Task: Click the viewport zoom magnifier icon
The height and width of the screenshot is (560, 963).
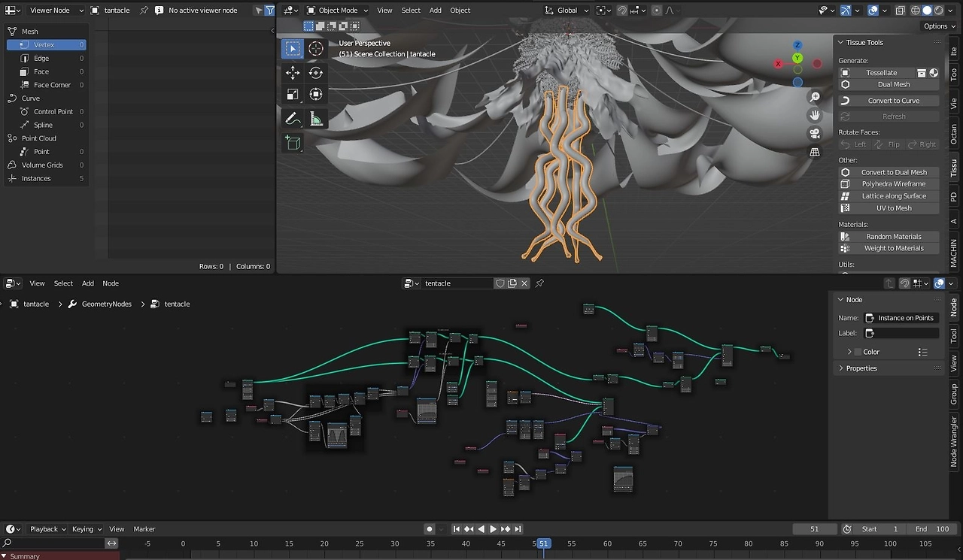Action: click(815, 97)
